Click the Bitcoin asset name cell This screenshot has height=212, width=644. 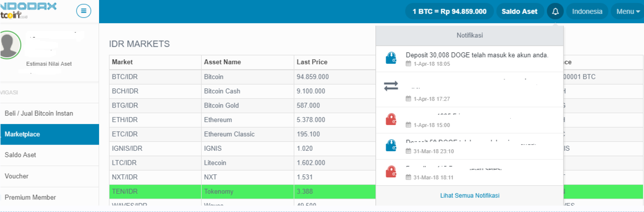coord(248,77)
